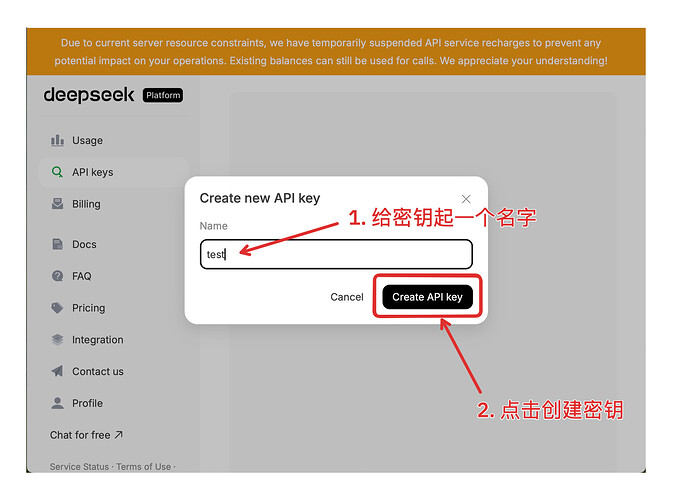The height and width of the screenshot is (500, 673).
Task: Click the Docs document icon
Action: click(57, 244)
